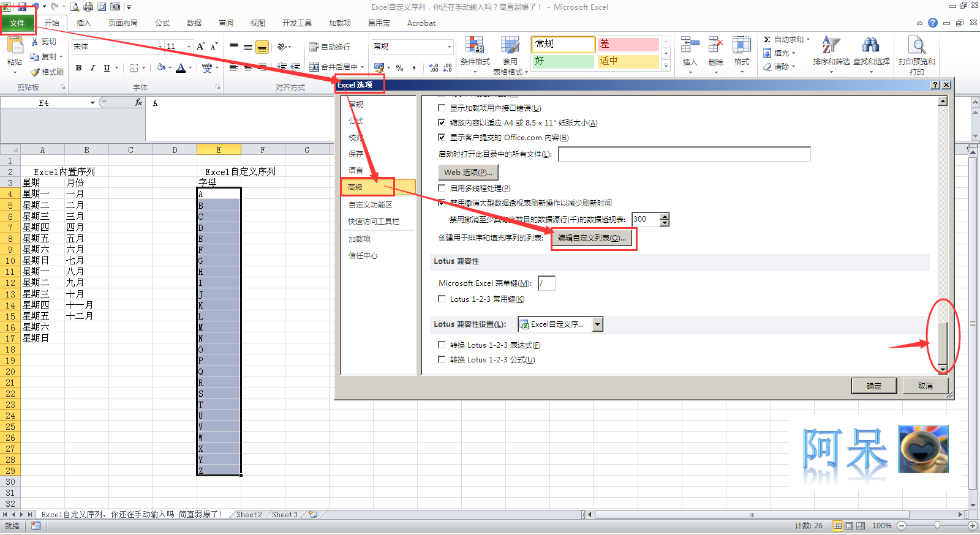Viewport: 980px width, 535px height.
Task: Click the Web 选项 button
Action: [x=468, y=172]
